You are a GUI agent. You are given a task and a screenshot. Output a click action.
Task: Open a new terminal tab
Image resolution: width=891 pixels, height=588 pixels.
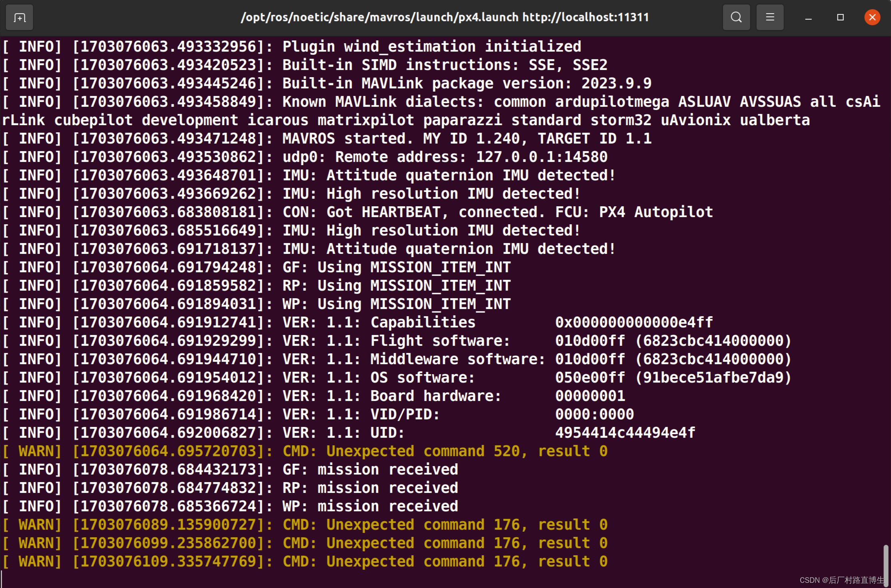coord(20,18)
